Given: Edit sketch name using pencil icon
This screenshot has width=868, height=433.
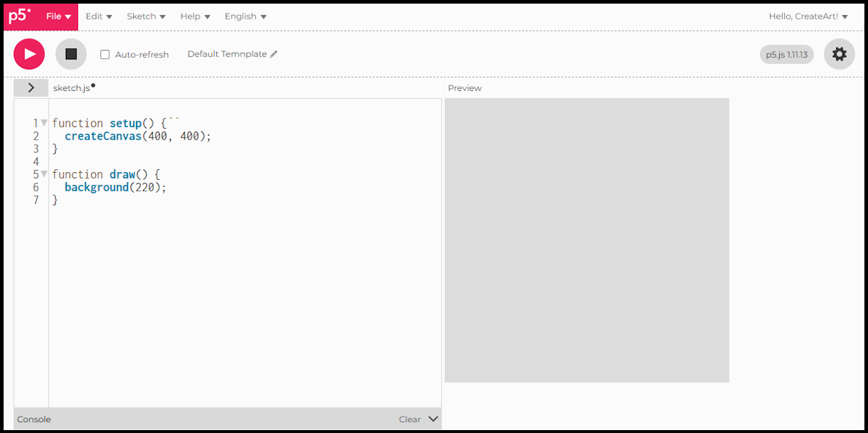Looking at the screenshot, I should pos(273,54).
